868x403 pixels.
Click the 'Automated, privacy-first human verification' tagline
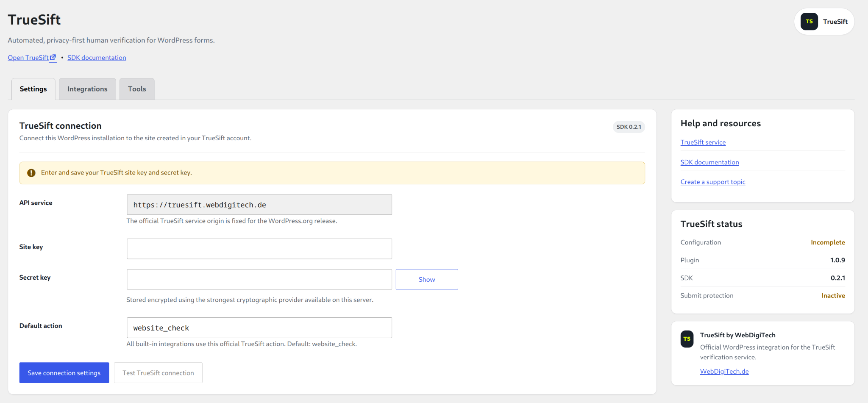pyautogui.click(x=111, y=40)
